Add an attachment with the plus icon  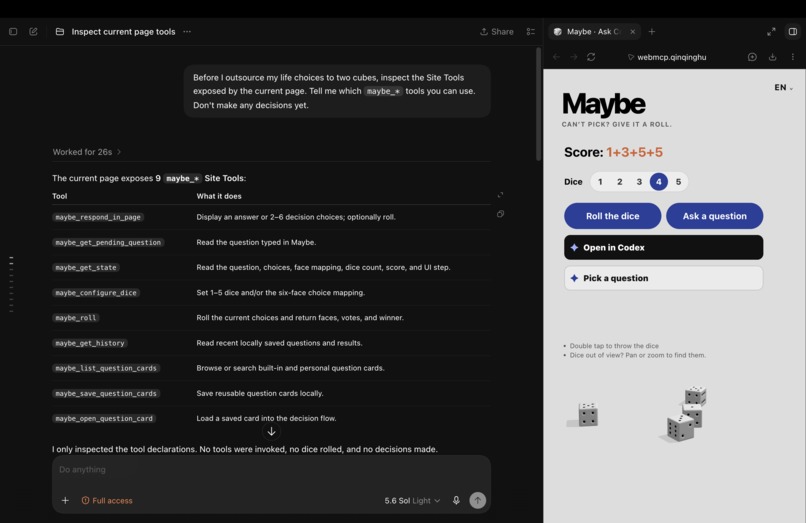pos(65,500)
